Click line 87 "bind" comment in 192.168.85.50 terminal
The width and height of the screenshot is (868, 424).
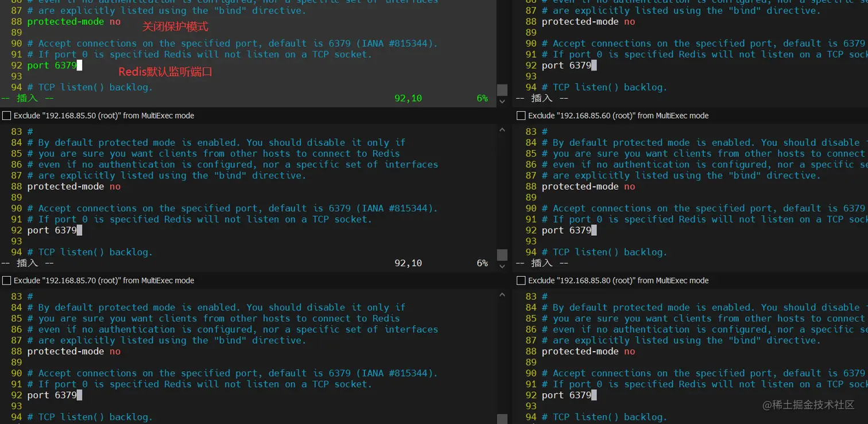point(166,176)
